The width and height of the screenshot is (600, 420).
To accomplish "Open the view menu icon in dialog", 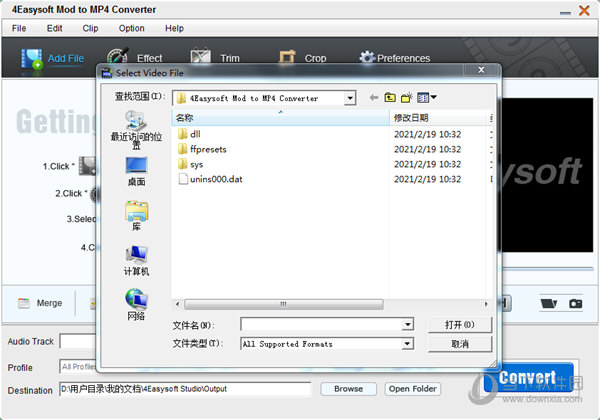I will [427, 98].
